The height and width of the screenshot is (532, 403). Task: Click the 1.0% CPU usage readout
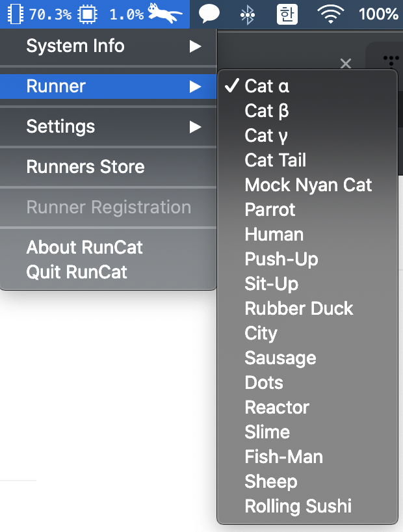coord(127,14)
